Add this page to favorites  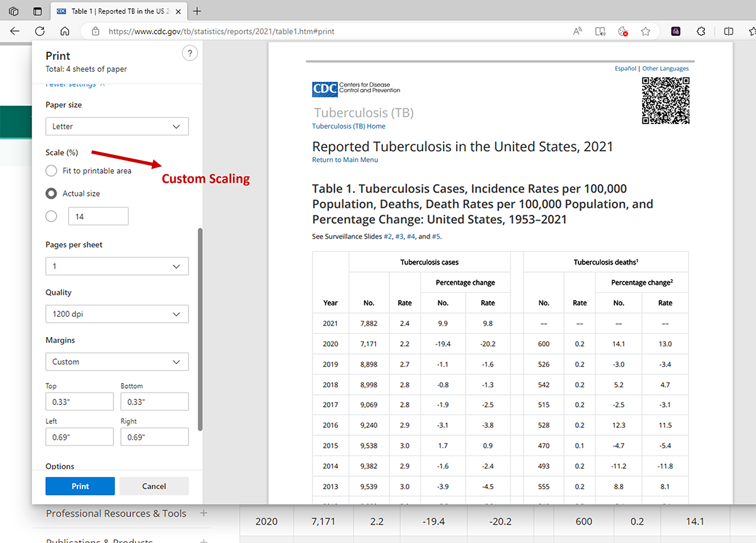click(x=645, y=31)
